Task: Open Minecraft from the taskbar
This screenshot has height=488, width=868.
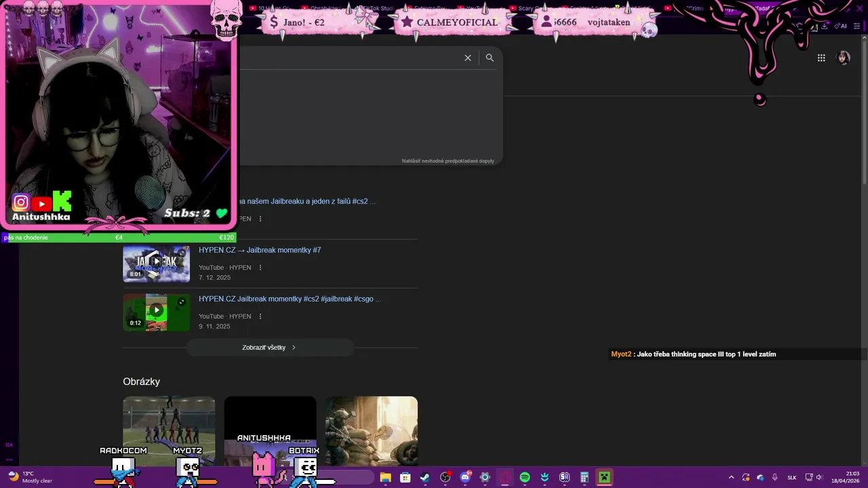Action: 604,477
